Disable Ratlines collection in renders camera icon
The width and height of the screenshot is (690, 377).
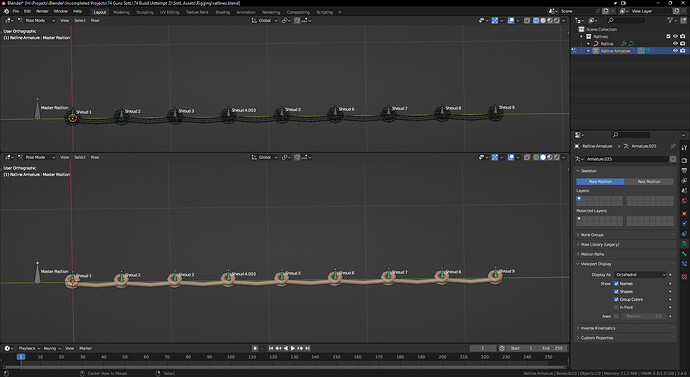point(683,36)
